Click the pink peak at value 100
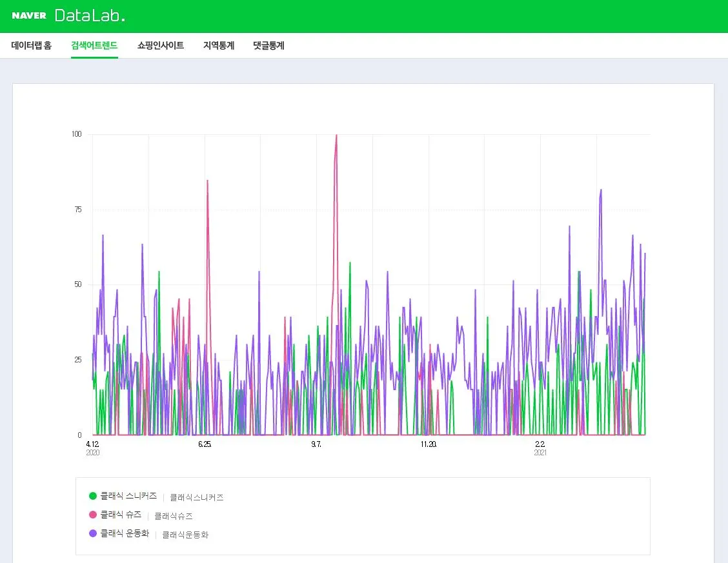The width and height of the screenshot is (728, 563). point(336,135)
